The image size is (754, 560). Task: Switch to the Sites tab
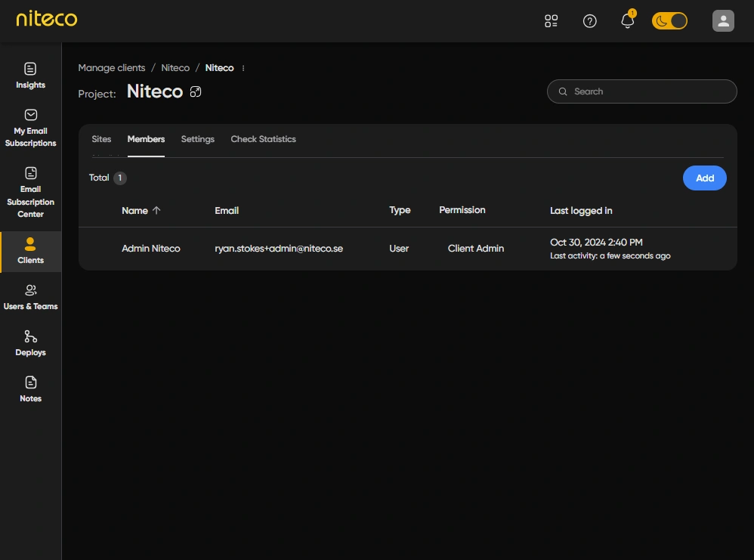pyautogui.click(x=101, y=139)
